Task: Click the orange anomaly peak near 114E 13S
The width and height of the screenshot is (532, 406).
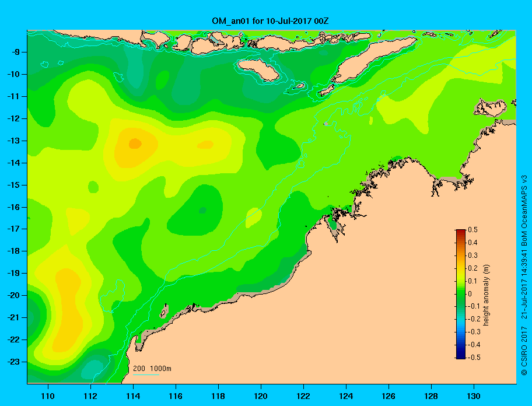Action: 135,143
